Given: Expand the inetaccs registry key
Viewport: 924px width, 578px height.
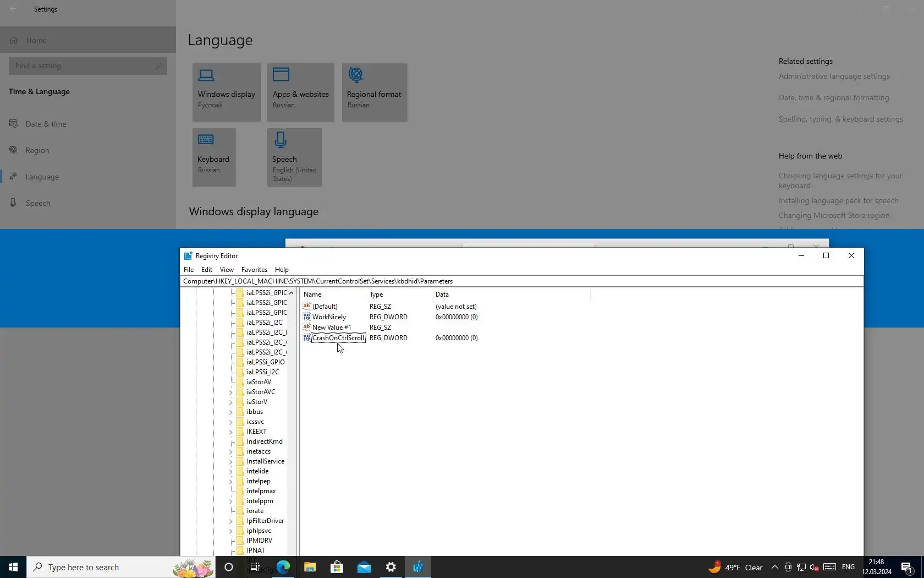Looking at the screenshot, I should [x=231, y=452].
